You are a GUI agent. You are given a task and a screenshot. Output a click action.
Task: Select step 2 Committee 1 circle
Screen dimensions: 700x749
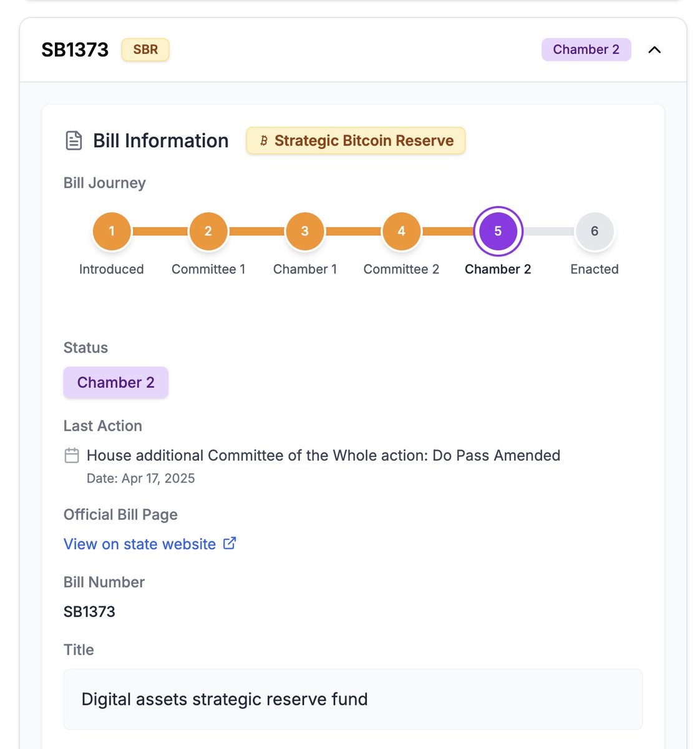[x=208, y=231]
